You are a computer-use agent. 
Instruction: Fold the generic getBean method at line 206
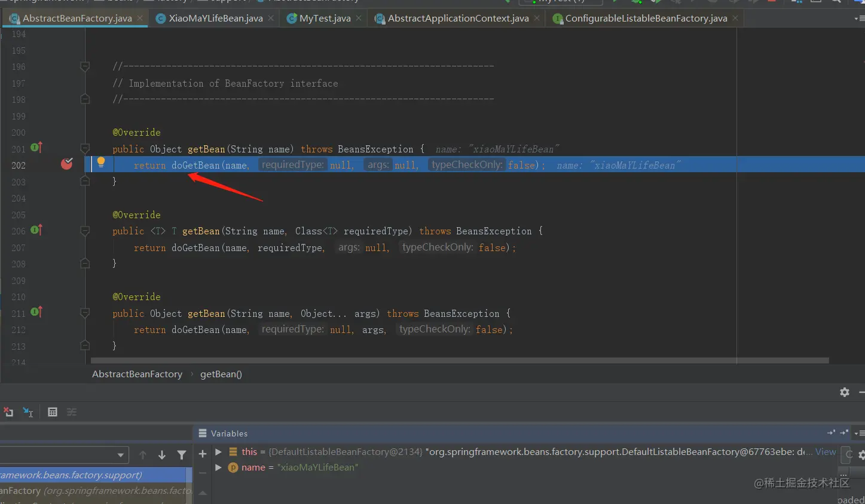(85, 231)
